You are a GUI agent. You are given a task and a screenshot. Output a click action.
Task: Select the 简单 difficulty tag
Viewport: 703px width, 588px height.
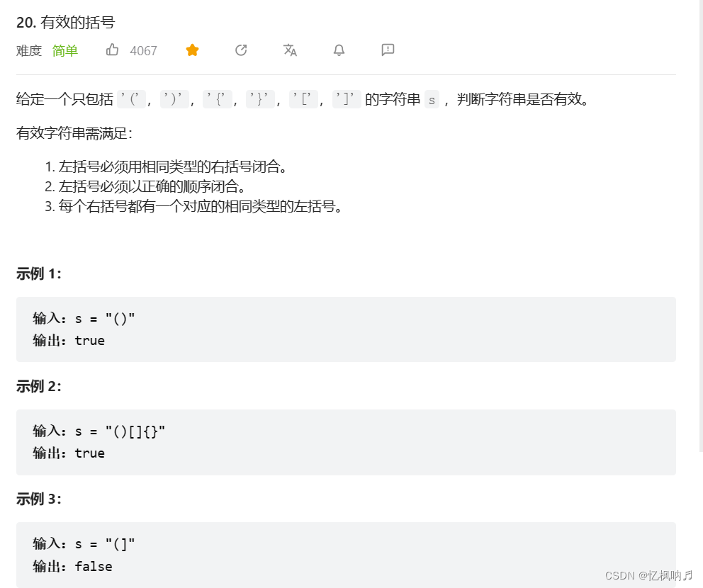click(64, 50)
